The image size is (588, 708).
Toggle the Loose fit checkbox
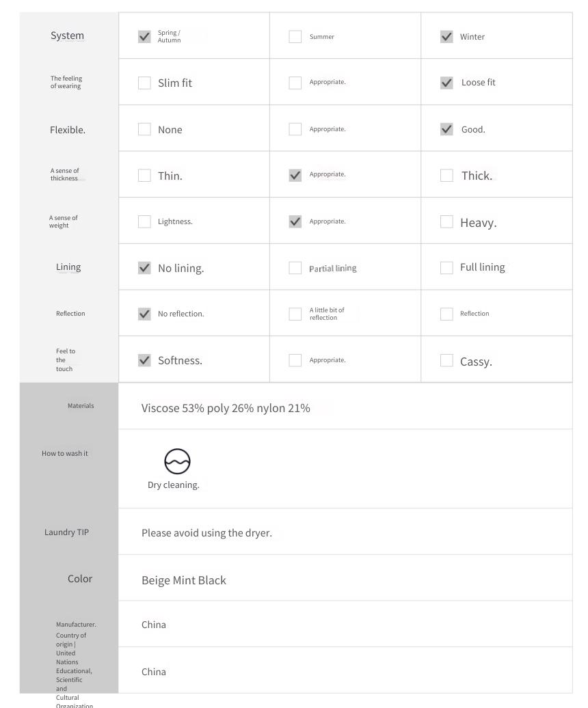446,83
